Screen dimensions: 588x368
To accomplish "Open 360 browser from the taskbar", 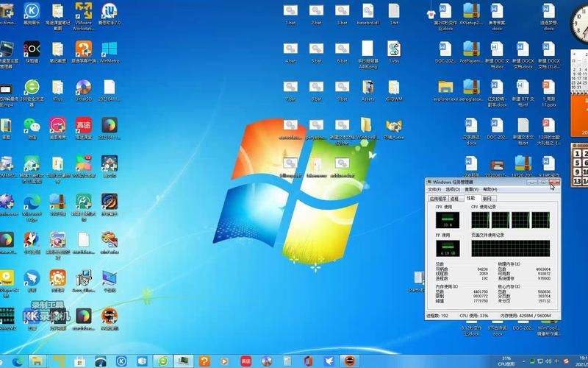I will pos(163,361).
